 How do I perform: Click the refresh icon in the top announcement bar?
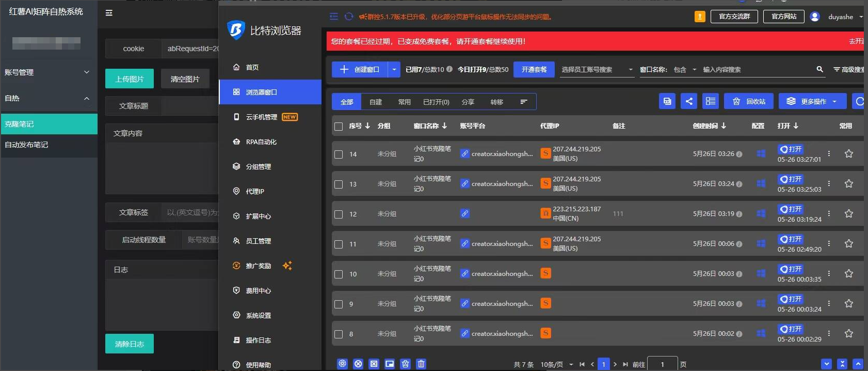tap(349, 17)
